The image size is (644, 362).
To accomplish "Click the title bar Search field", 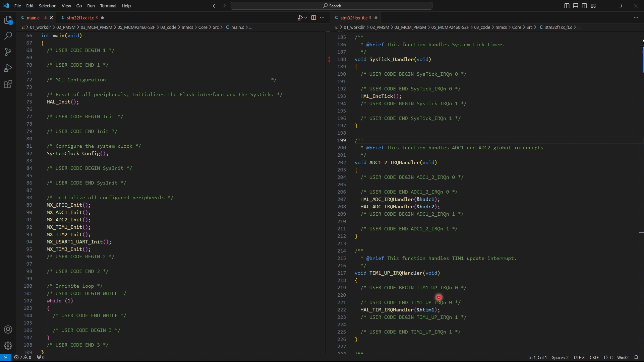I will pyautogui.click(x=331, y=6).
